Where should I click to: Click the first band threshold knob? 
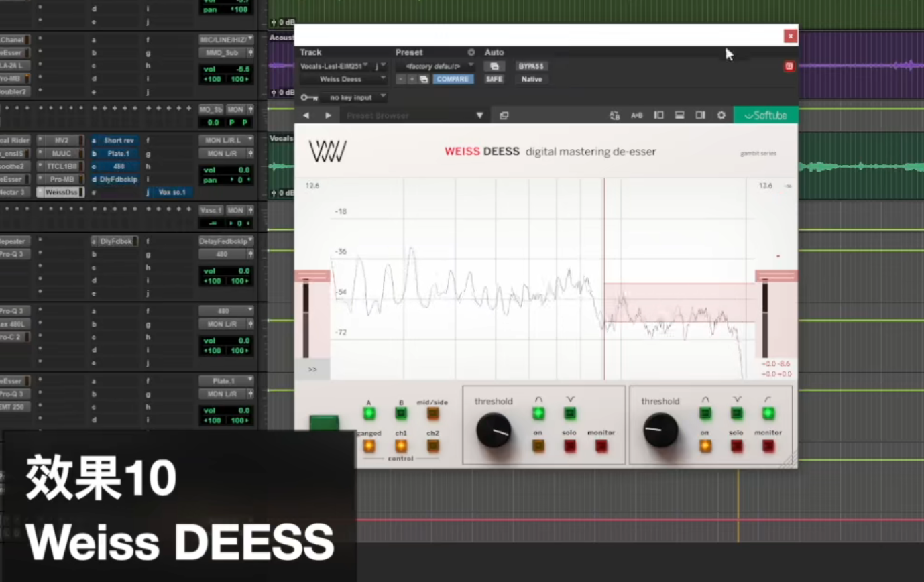(494, 430)
